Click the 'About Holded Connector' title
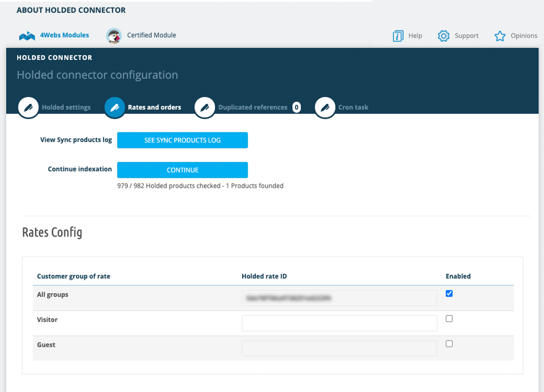544x392 pixels. 71,10
